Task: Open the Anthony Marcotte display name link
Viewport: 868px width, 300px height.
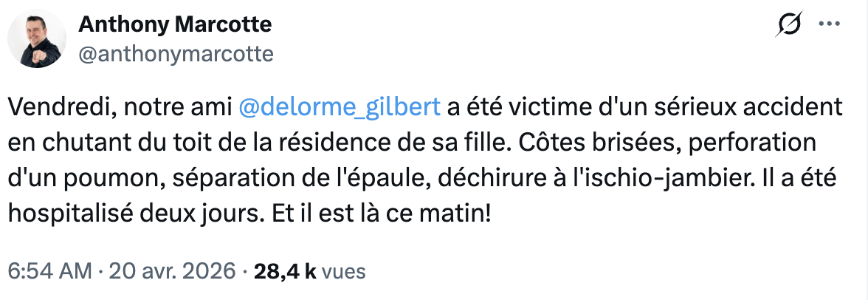Action: pyautogui.click(x=175, y=25)
